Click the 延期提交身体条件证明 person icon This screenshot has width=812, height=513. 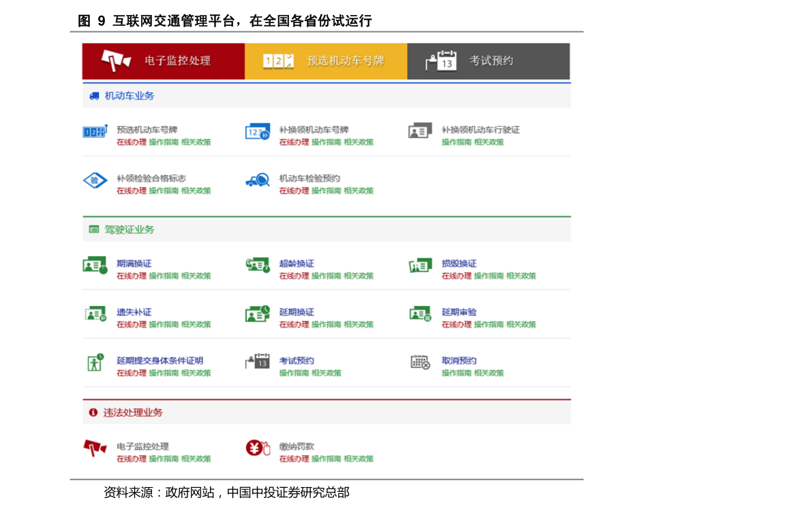click(x=95, y=362)
